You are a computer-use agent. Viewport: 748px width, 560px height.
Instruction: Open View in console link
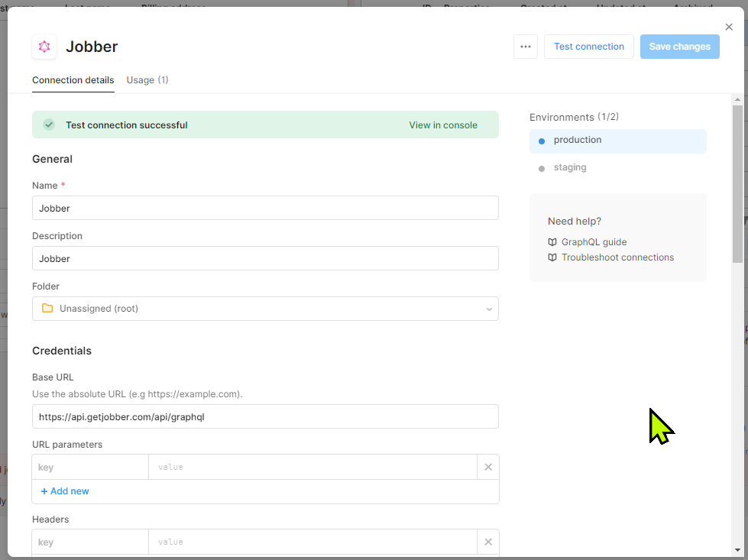(443, 125)
